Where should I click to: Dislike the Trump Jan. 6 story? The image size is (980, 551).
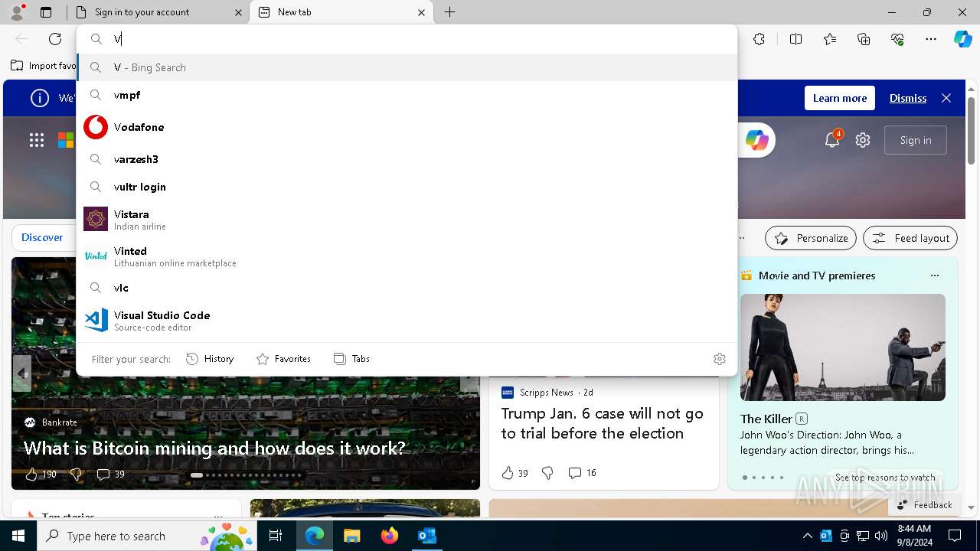pos(547,473)
